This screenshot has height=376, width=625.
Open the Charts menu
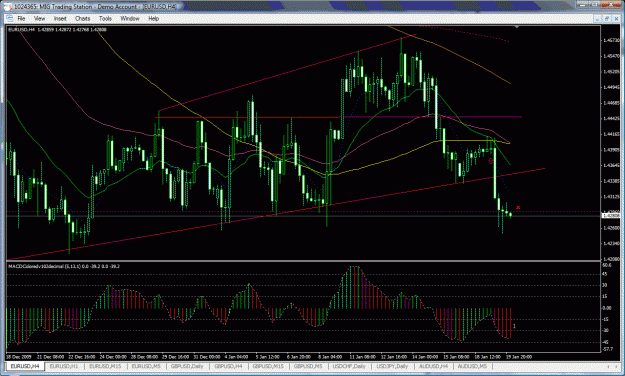point(83,18)
